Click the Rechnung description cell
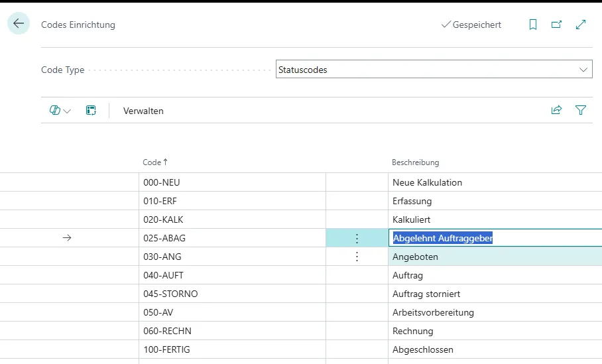602x364 pixels. (495, 331)
